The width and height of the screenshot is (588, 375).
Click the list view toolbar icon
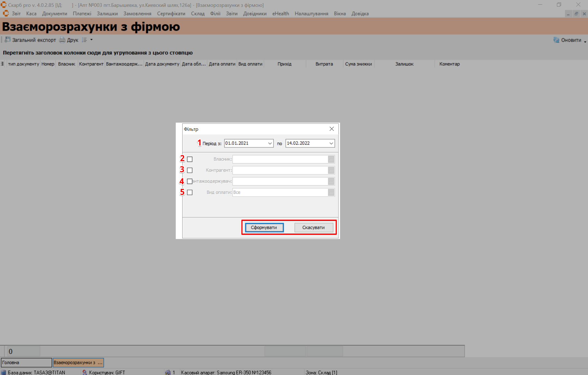pyautogui.click(x=84, y=40)
